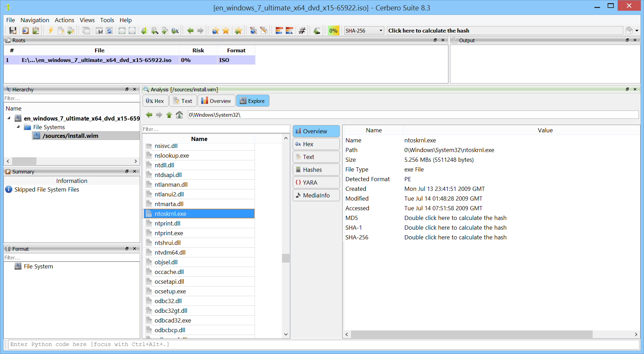Click the green-cornered rectangle toolbar icon

(122, 30)
